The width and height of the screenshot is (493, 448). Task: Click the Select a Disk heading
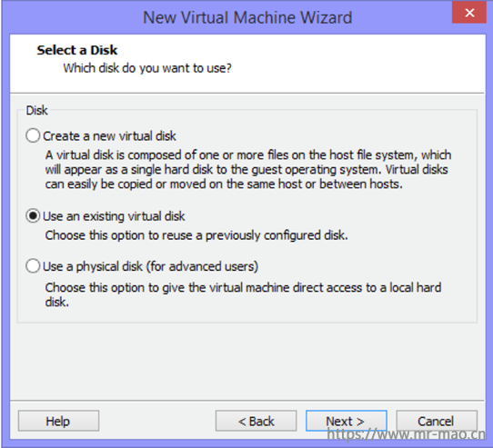click(77, 50)
